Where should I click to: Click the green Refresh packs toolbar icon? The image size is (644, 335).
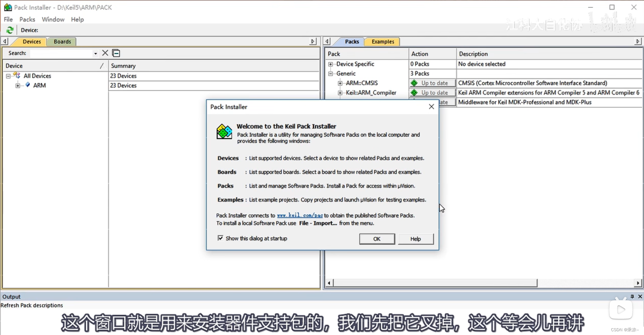pos(10,30)
